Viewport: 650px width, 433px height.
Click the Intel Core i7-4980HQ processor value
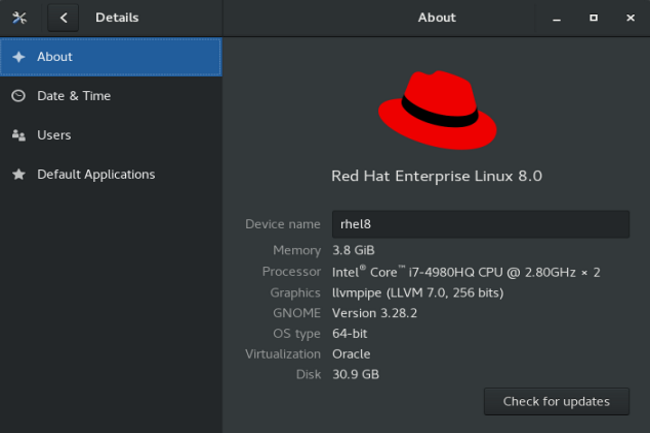pyautogui.click(x=466, y=272)
